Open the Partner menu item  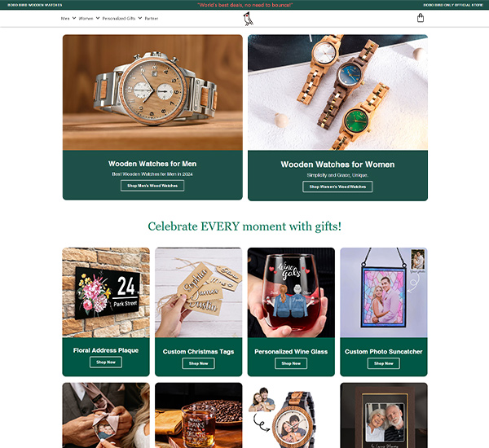coord(152,19)
